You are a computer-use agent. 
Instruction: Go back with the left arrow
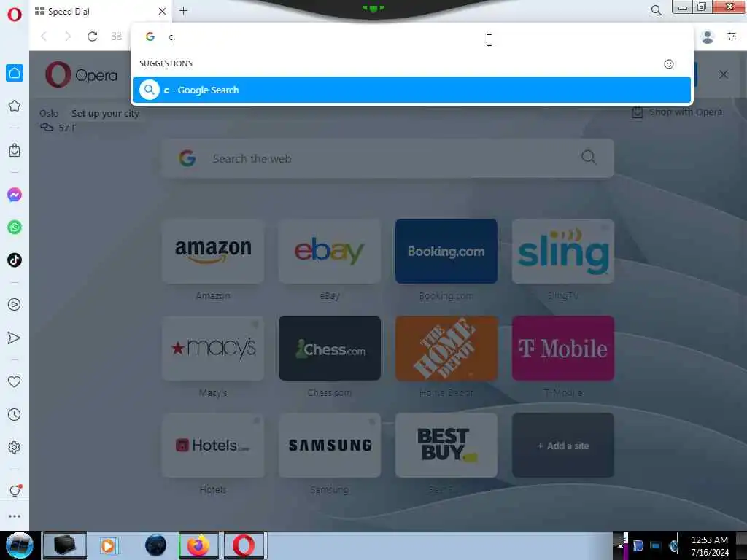(44, 36)
